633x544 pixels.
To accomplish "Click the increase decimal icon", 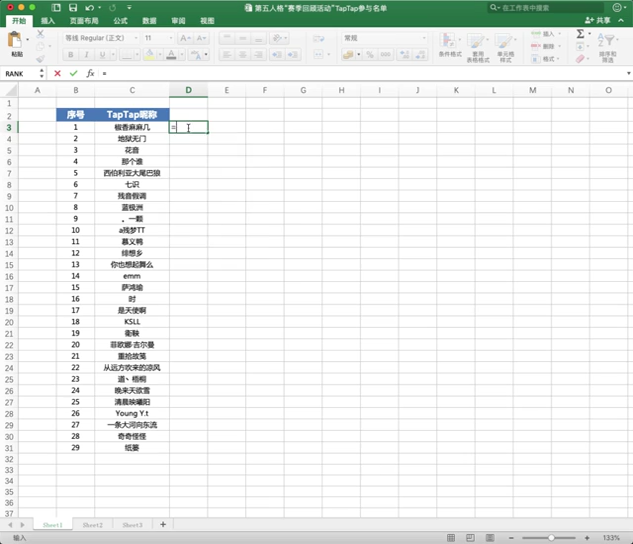I will coord(404,54).
